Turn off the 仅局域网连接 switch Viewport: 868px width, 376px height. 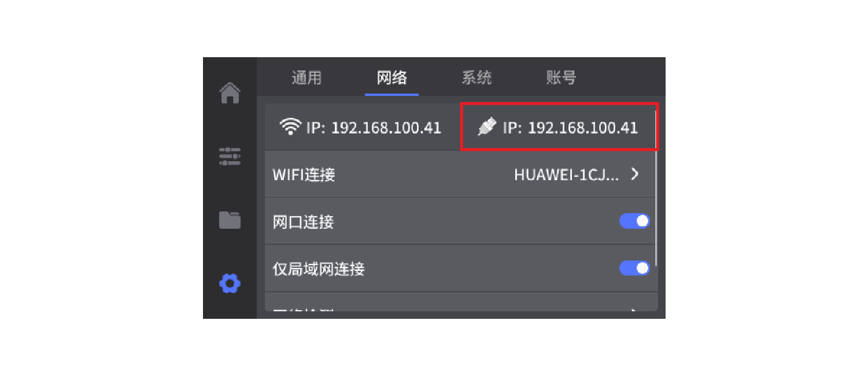(x=634, y=268)
